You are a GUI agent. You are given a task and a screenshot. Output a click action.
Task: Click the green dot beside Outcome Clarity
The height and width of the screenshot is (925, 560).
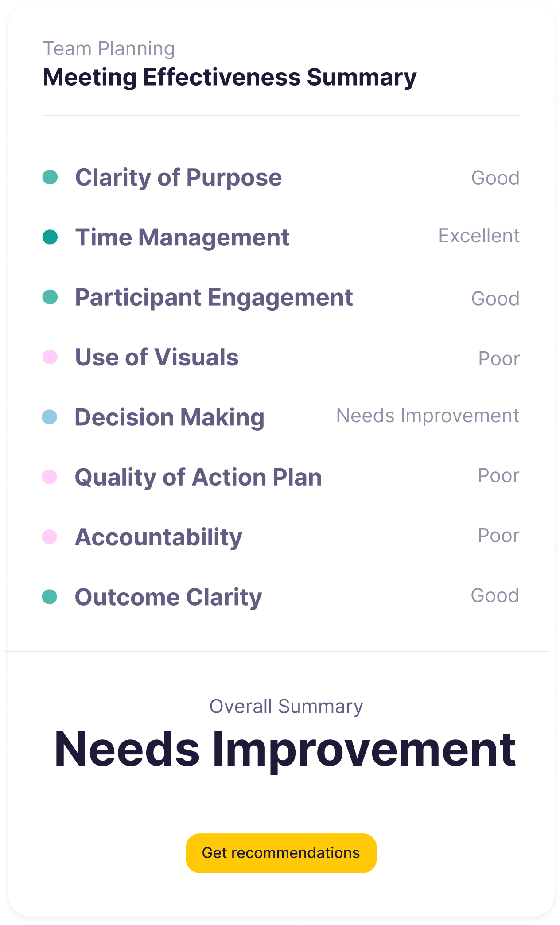coord(50,597)
